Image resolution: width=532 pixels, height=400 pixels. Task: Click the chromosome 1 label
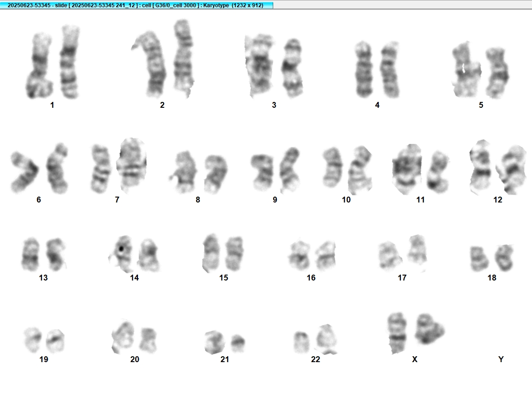pos(52,105)
